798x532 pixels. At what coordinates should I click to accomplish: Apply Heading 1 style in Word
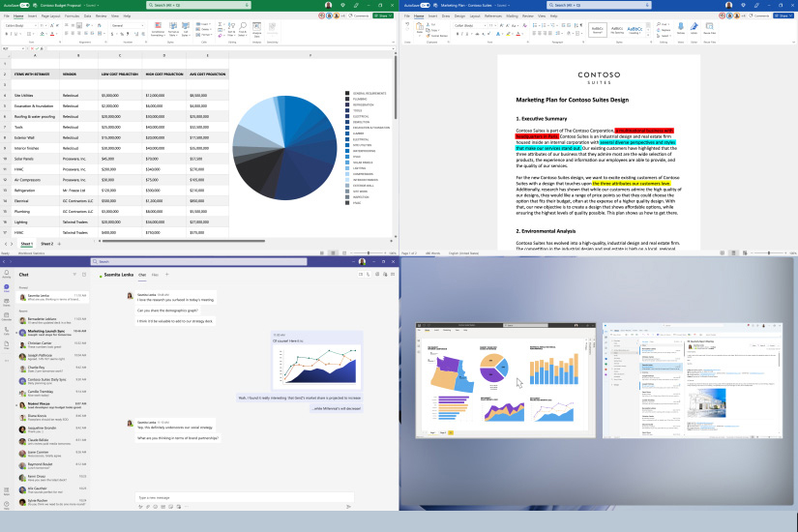click(x=635, y=30)
